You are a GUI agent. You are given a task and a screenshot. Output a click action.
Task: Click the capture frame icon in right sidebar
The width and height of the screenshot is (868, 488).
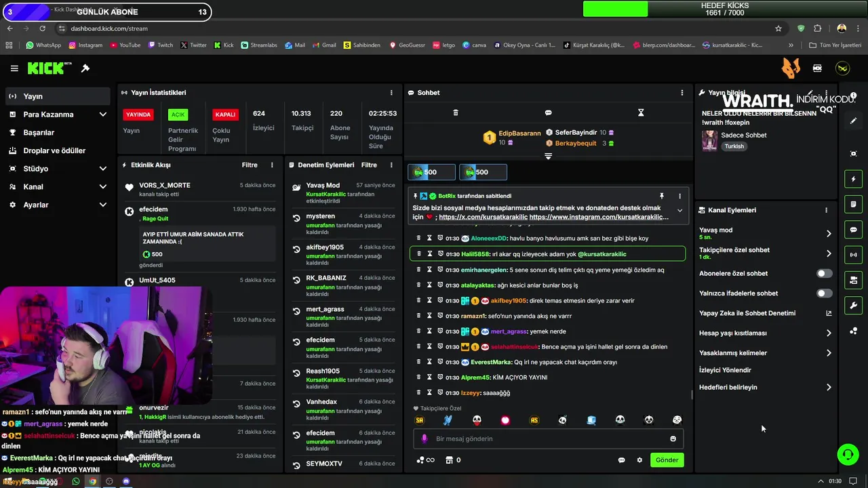pyautogui.click(x=854, y=154)
